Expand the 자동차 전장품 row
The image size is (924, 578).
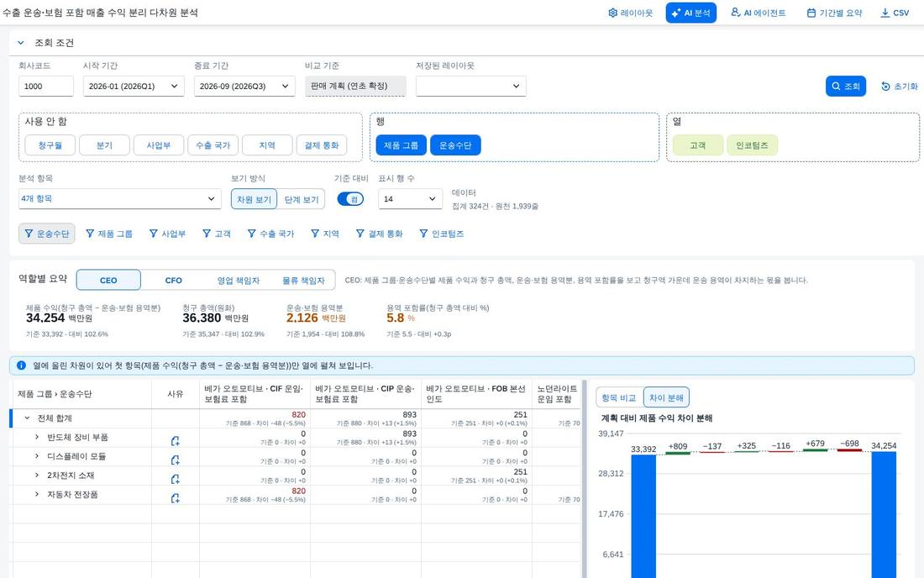coord(36,494)
